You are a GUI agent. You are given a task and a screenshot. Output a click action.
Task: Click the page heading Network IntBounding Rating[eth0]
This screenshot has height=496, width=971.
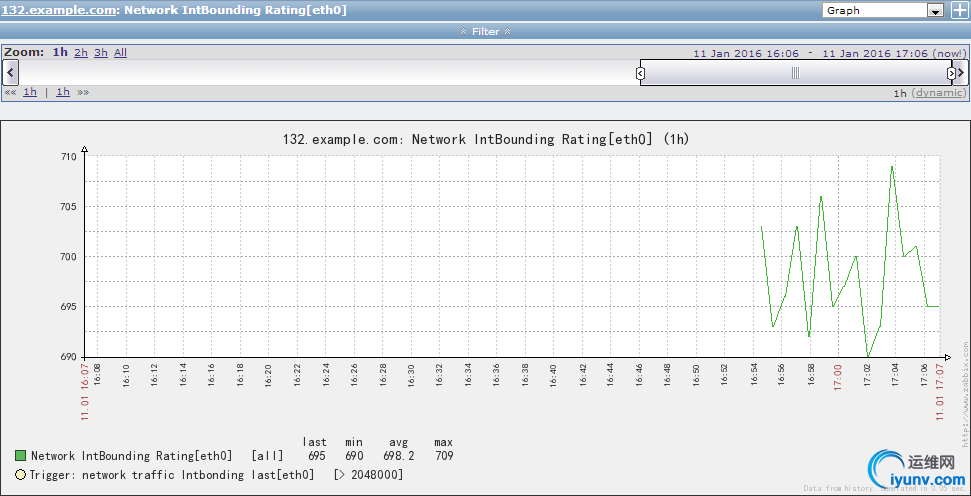235,10
